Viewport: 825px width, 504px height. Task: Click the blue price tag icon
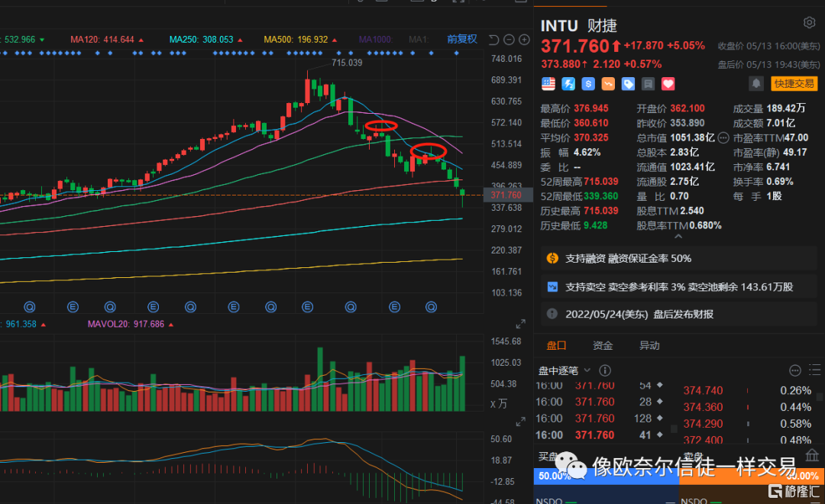pos(628,84)
